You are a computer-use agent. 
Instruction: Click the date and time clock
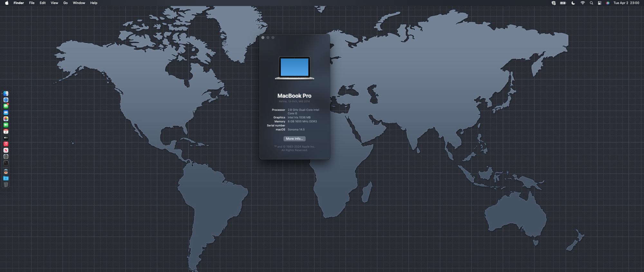626,3
